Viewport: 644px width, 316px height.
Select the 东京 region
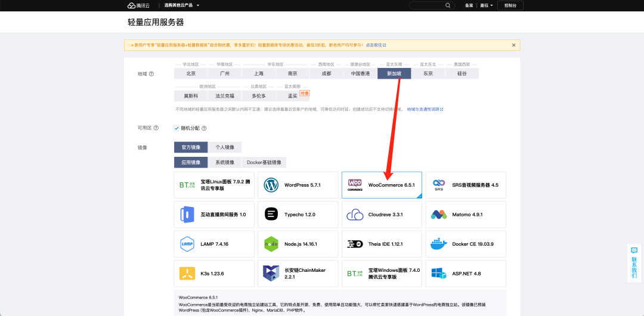click(428, 73)
